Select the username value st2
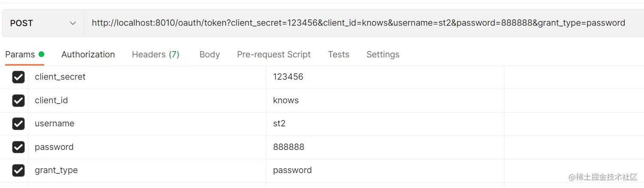The image size is (644, 188). (x=279, y=124)
